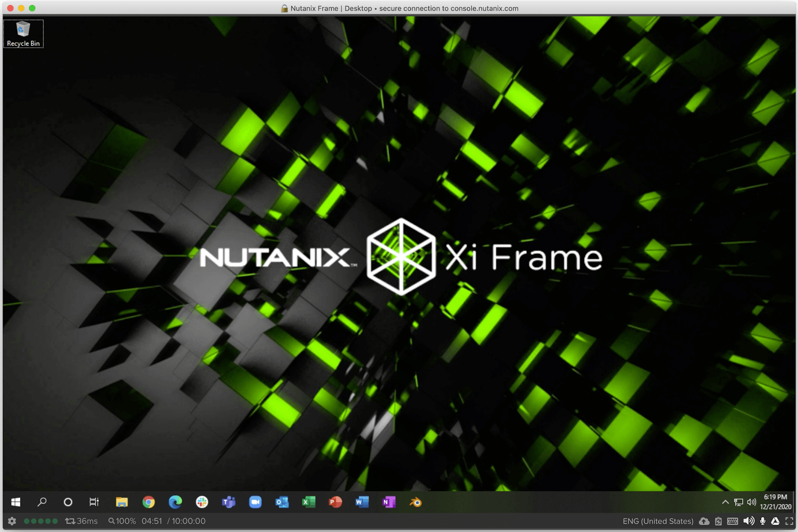Open Slack from the taskbar
This screenshot has height=532, width=798.
202,502
